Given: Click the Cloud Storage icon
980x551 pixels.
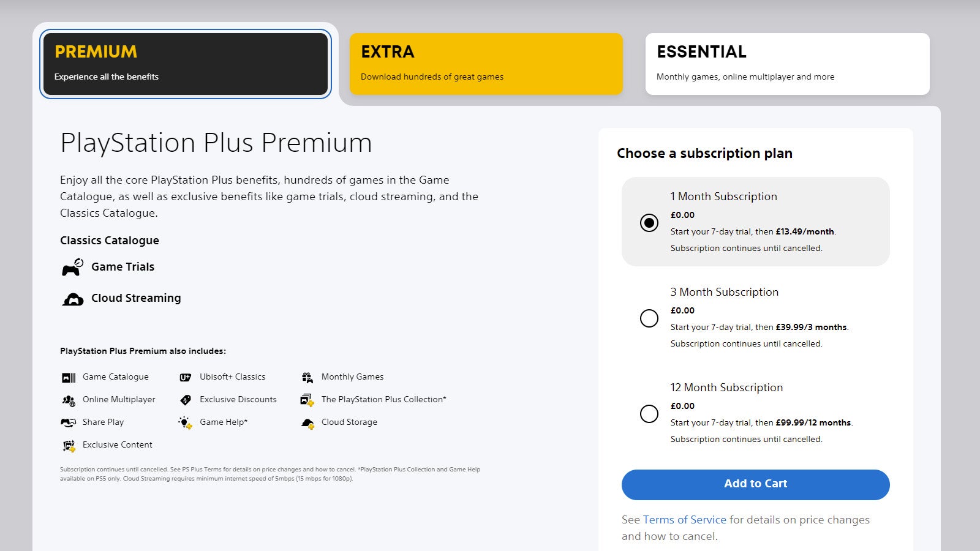Looking at the screenshot, I should [x=307, y=422].
